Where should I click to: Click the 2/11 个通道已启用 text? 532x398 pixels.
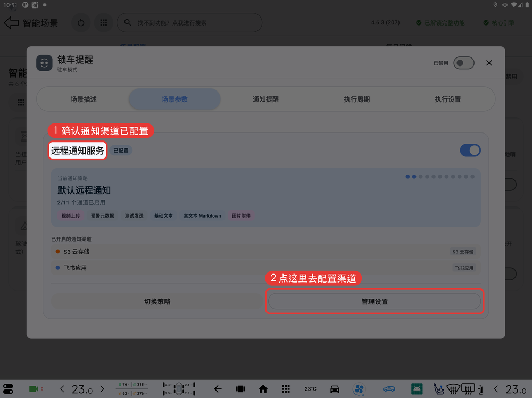(x=81, y=202)
